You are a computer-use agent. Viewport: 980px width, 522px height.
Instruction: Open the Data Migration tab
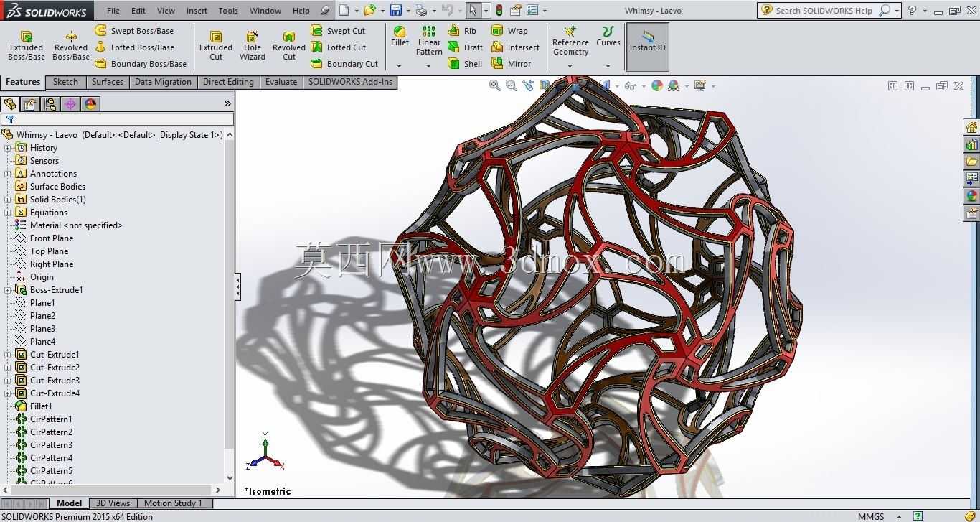163,82
